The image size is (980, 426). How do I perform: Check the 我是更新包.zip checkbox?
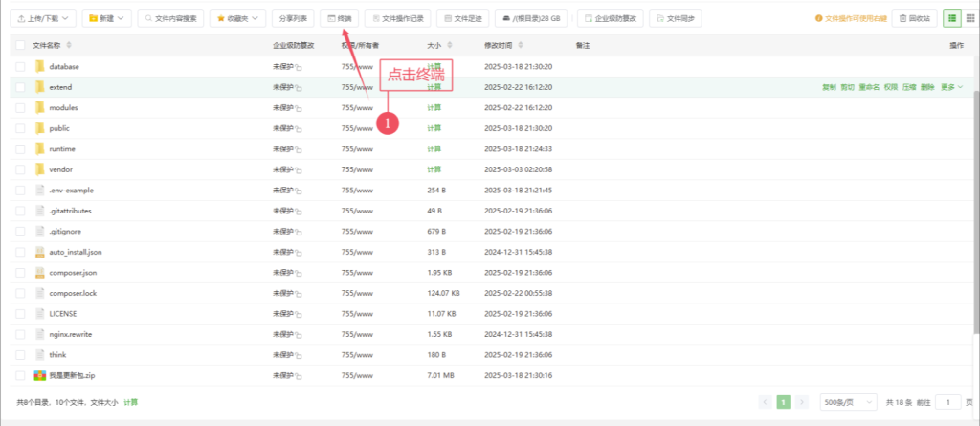(x=21, y=375)
